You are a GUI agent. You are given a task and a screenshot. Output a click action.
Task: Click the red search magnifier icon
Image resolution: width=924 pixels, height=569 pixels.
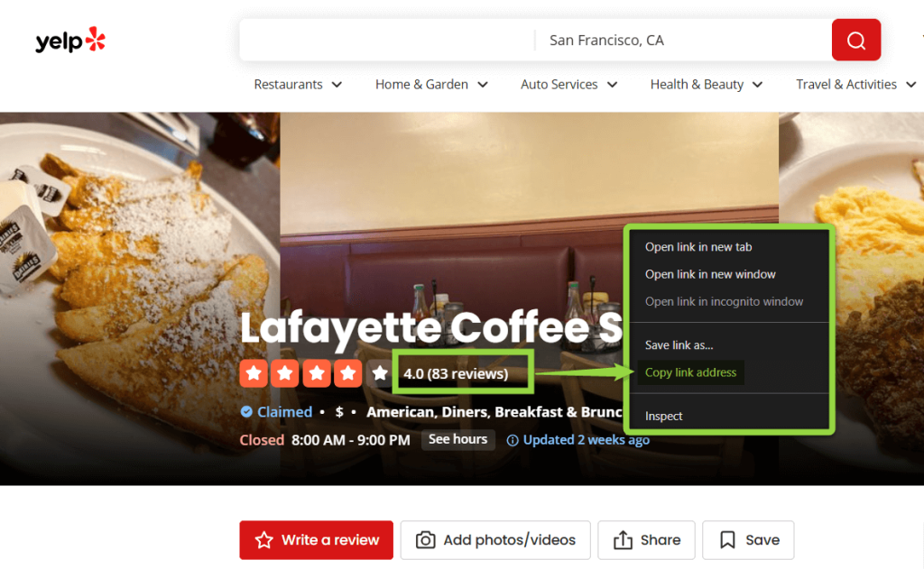[x=855, y=39]
